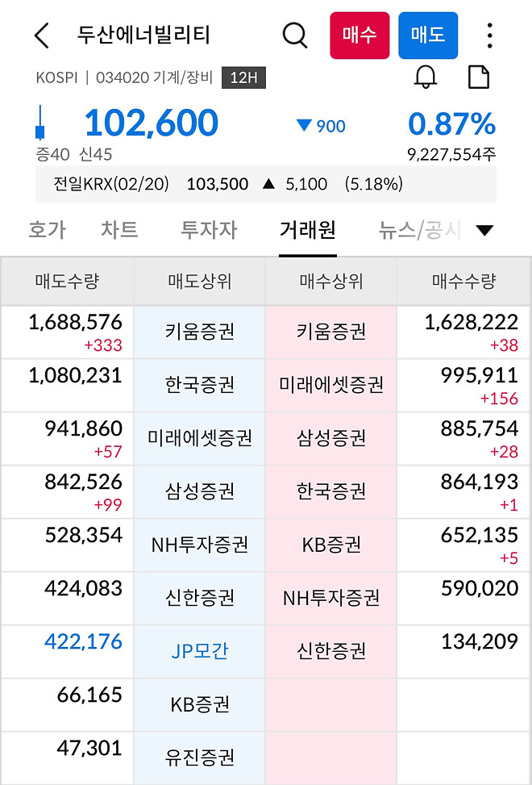Image resolution: width=532 pixels, height=785 pixels.
Task: Tap sell quantity 66,165
Action: [89, 695]
